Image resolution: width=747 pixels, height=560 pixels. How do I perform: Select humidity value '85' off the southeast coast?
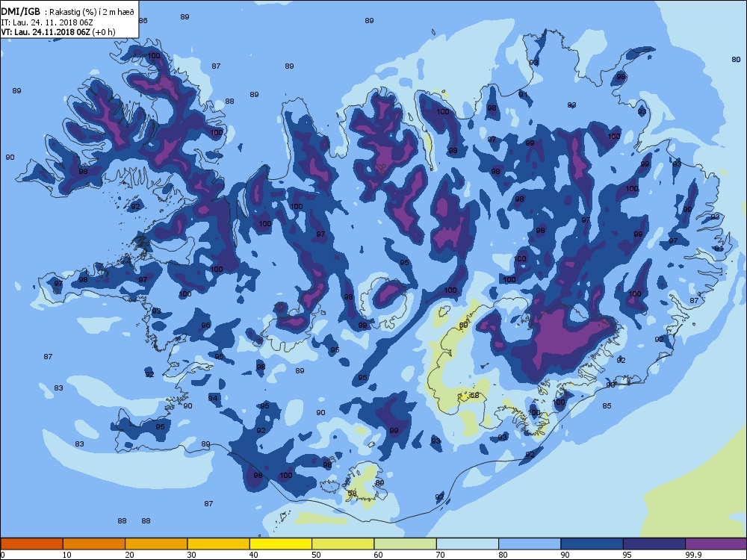[607, 405]
